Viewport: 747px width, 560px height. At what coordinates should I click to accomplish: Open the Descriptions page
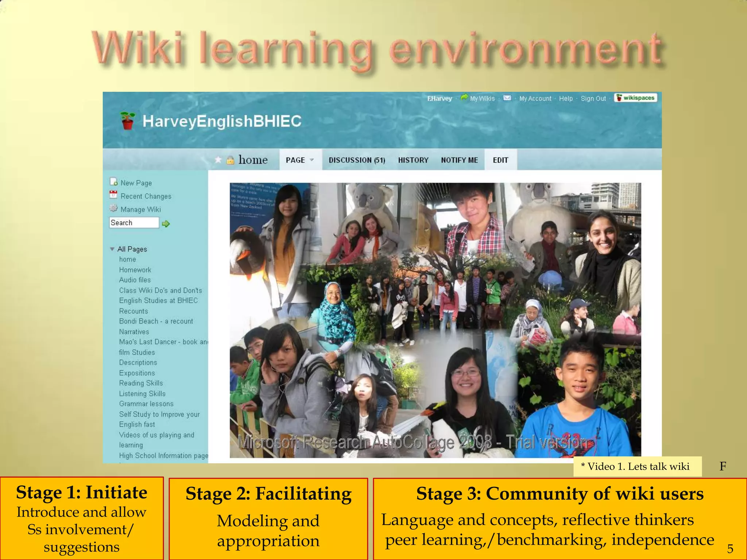click(138, 362)
